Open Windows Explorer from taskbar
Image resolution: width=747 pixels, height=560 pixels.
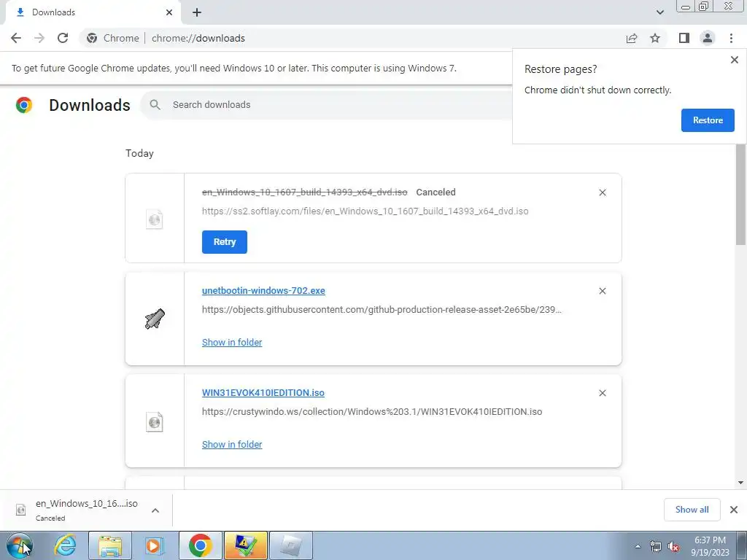(110, 545)
